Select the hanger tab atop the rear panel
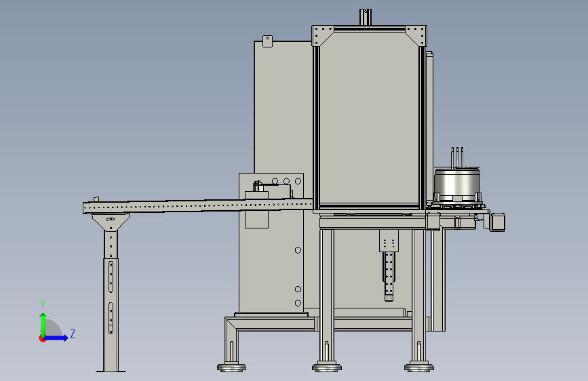This screenshot has width=588, height=381. [267, 41]
